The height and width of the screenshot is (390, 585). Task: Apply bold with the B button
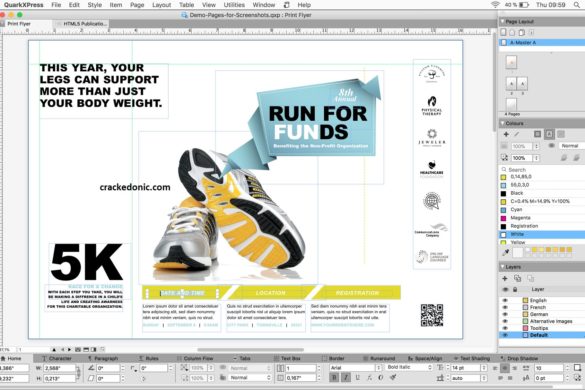(334, 378)
